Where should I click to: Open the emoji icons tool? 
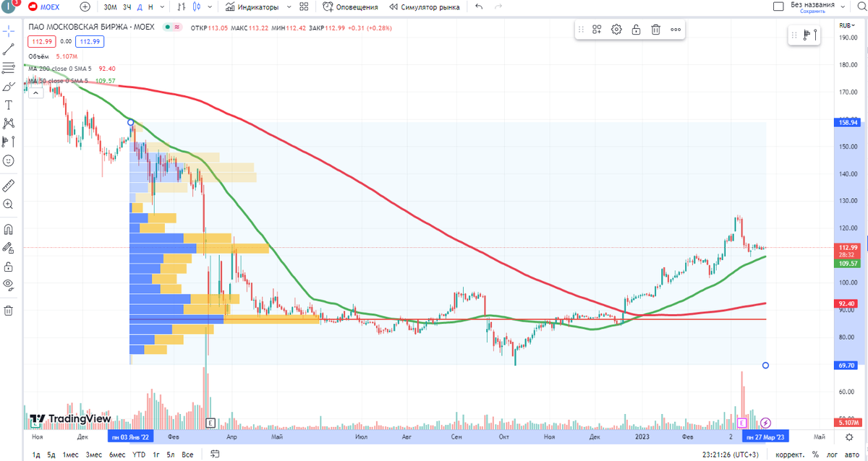[9, 160]
